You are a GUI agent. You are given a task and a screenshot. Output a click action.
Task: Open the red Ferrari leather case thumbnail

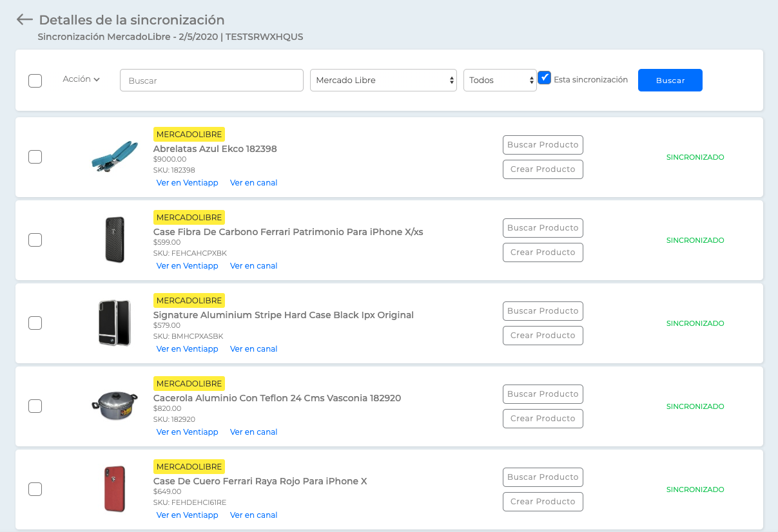115,489
